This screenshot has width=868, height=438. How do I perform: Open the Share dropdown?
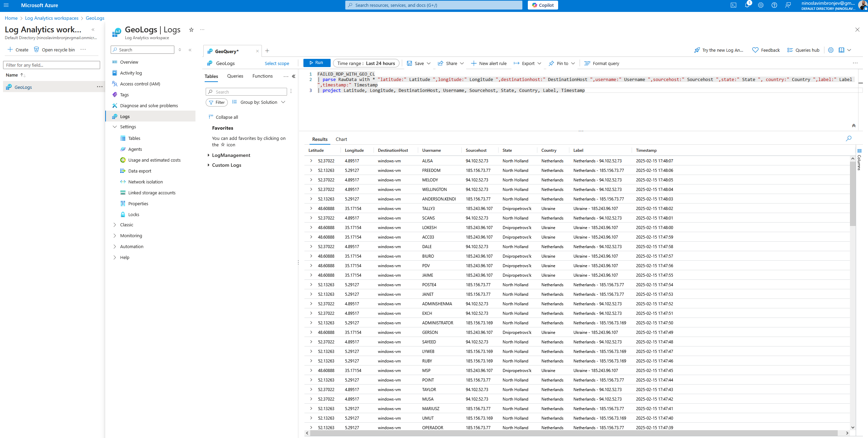pyautogui.click(x=451, y=63)
